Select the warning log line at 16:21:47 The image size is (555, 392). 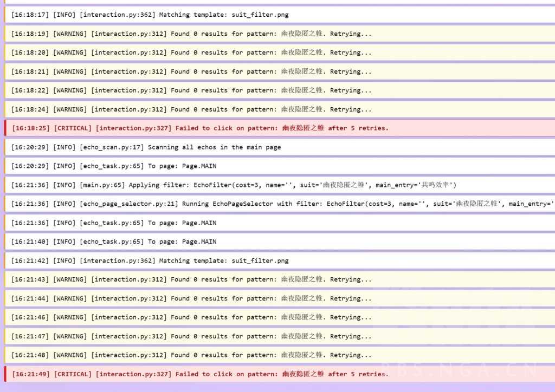tap(191, 336)
